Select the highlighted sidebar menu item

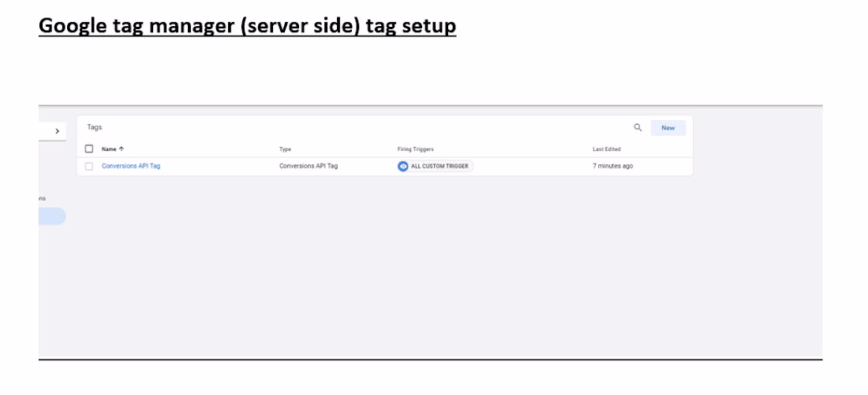[52, 216]
